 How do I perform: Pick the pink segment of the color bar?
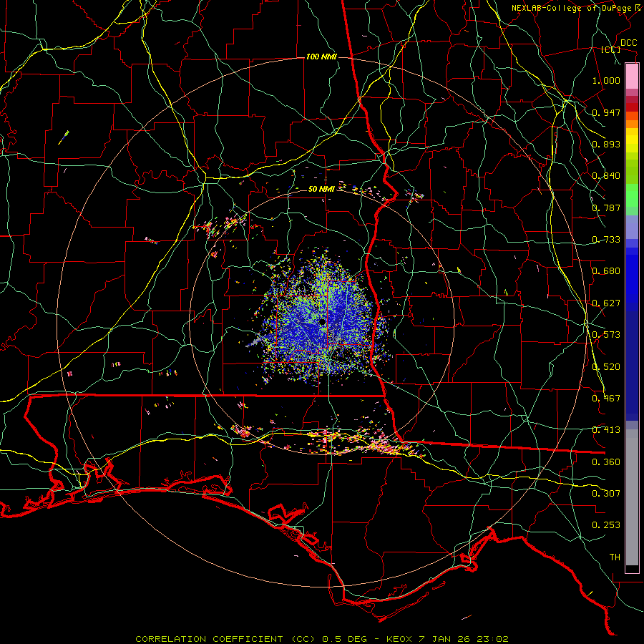coord(632,77)
